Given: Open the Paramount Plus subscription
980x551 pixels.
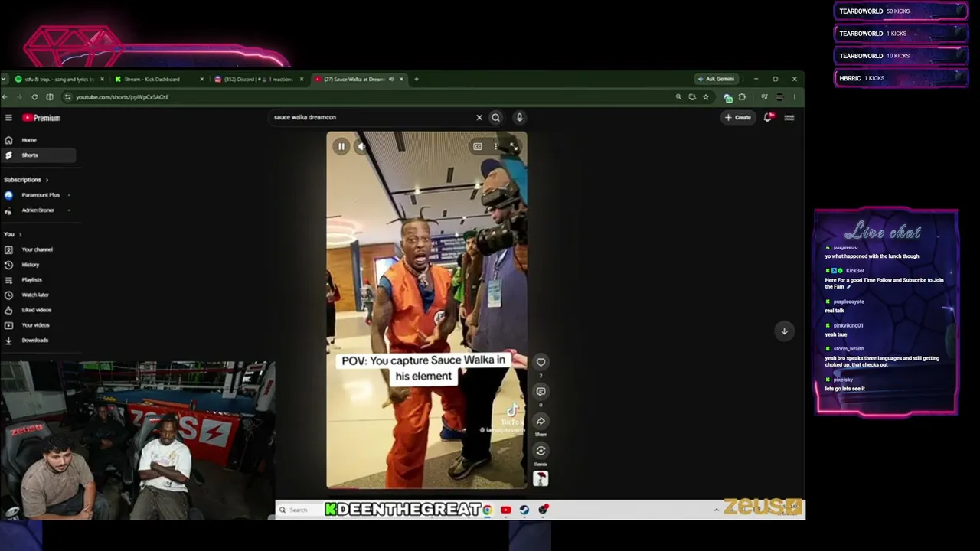Looking at the screenshot, I should point(38,195).
